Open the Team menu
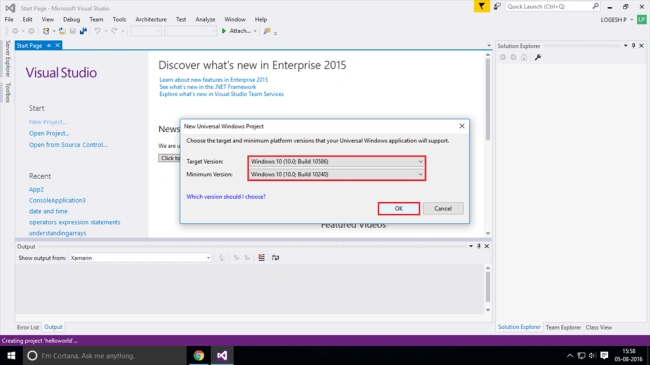 (x=96, y=19)
